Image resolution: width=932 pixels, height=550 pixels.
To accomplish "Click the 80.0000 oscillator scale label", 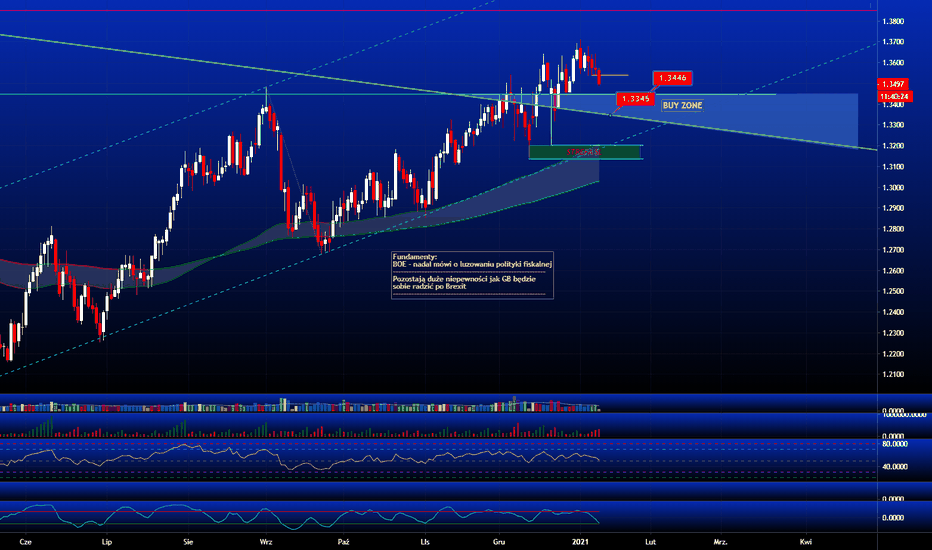I will tap(895, 444).
